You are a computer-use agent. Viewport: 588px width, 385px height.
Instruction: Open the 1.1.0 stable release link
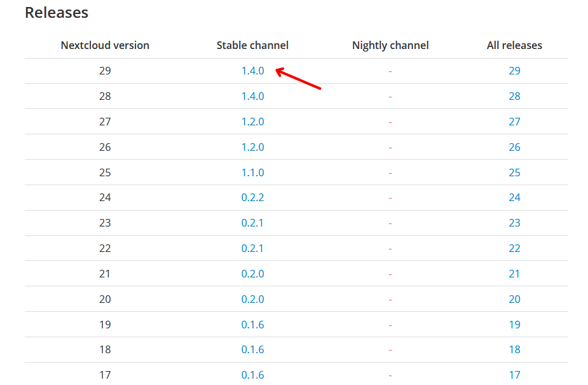252,172
